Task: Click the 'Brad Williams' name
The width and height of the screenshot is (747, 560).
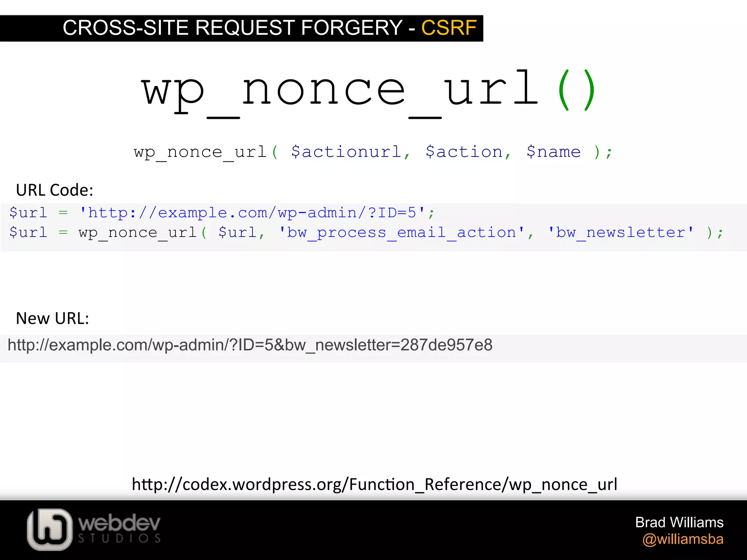Action: (x=679, y=522)
